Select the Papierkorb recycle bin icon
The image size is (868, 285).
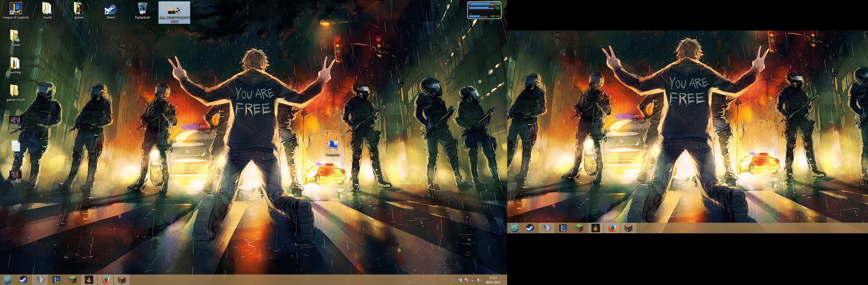(142, 11)
